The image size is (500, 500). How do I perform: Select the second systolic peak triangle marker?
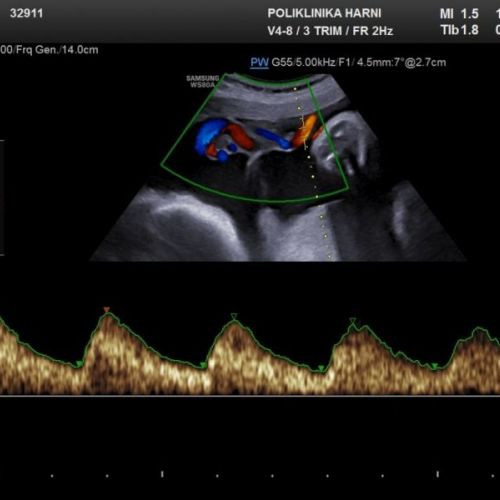[234, 316]
